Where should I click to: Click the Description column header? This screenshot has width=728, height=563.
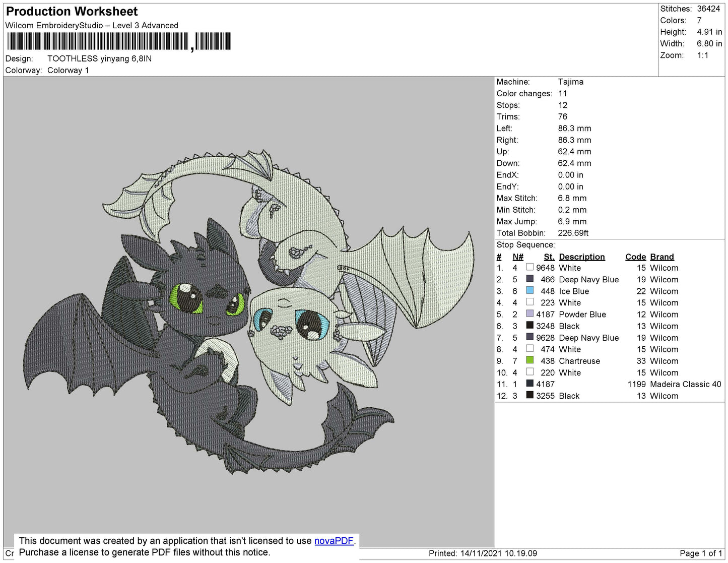581,257
